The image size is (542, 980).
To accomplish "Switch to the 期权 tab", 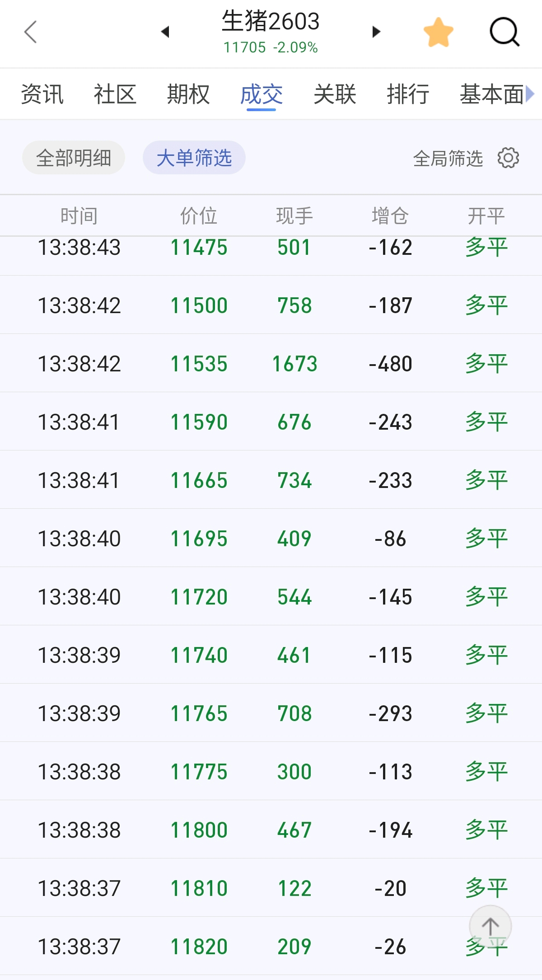I will click(x=188, y=94).
